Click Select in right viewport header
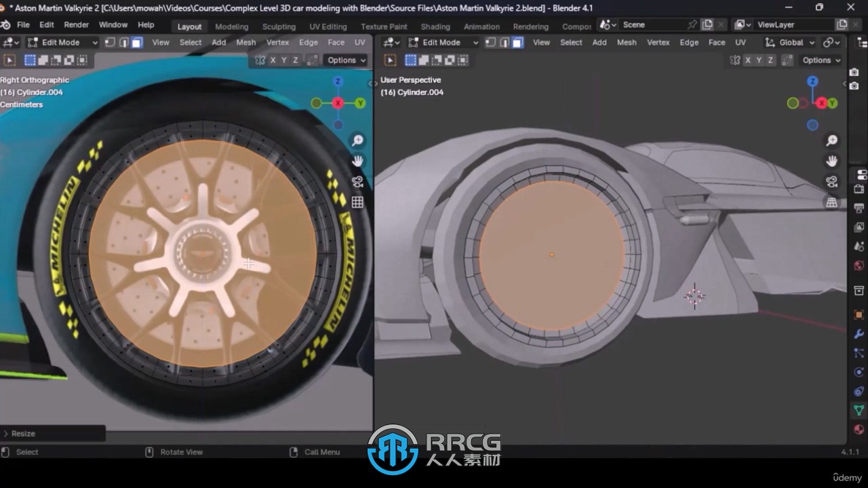 (x=571, y=42)
